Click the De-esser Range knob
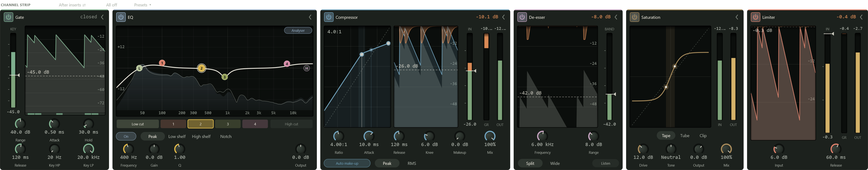The height and width of the screenshot is (170, 868). (x=593, y=136)
